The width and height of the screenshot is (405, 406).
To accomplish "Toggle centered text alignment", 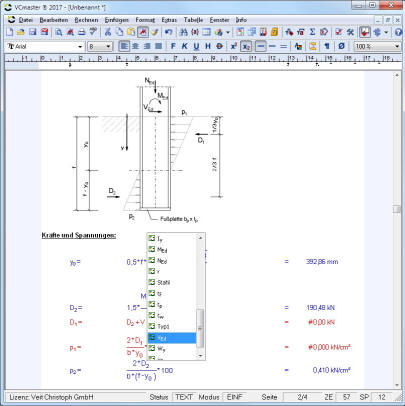I will click(x=136, y=46).
